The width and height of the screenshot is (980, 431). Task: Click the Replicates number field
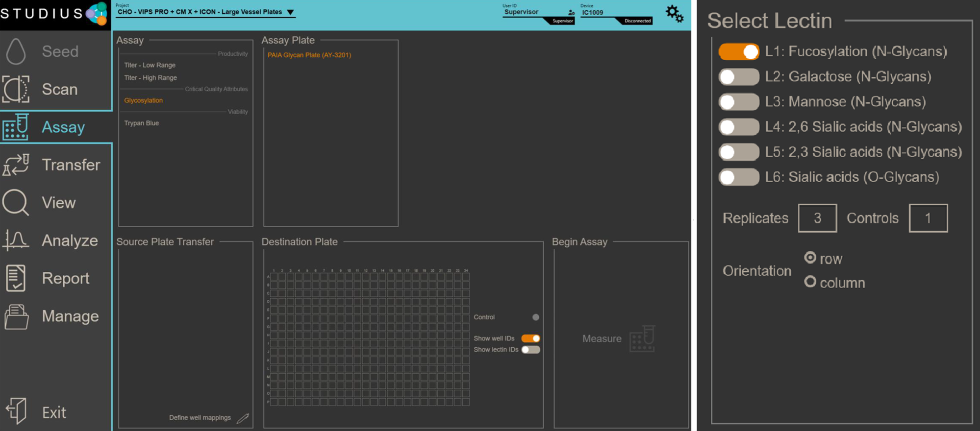pyautogui.click(x=817, y=218)
